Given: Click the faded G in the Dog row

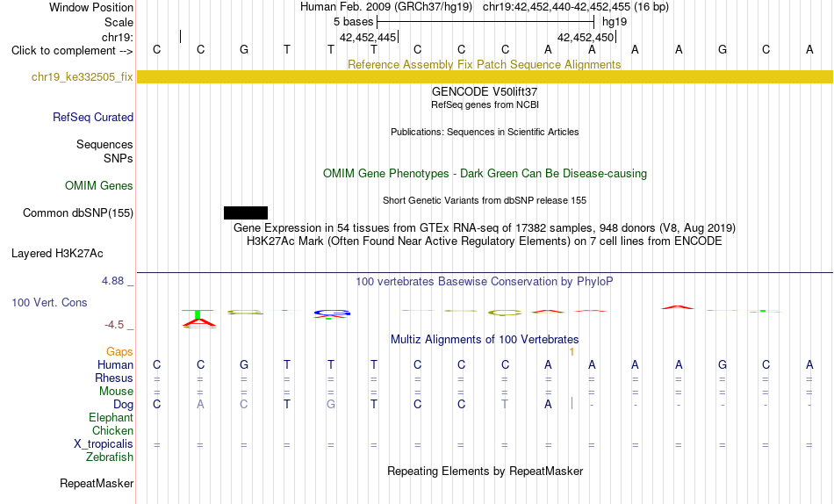Looking at the screenshot, I should pos(331,405).
